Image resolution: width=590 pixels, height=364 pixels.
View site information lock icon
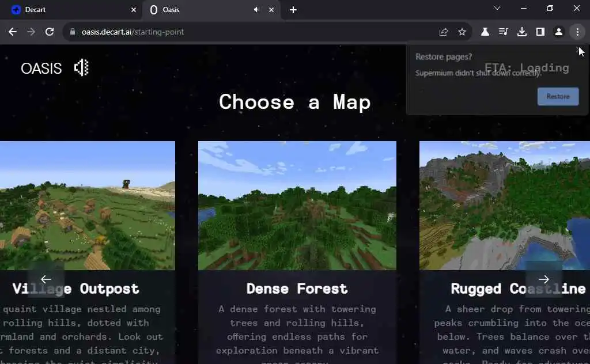73,32
